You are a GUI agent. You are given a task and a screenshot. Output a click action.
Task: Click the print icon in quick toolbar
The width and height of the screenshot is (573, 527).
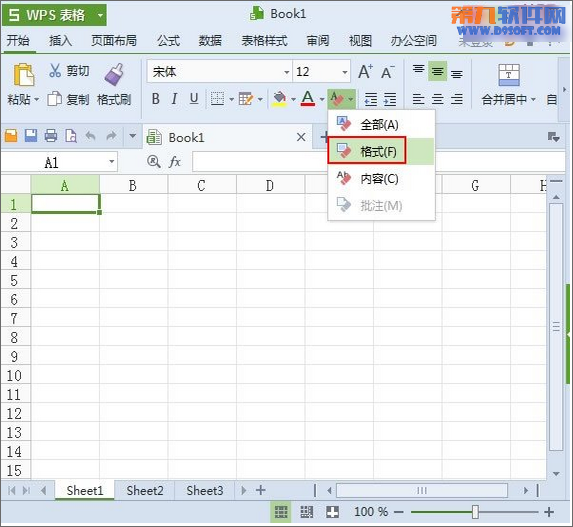tap(51, 136)
